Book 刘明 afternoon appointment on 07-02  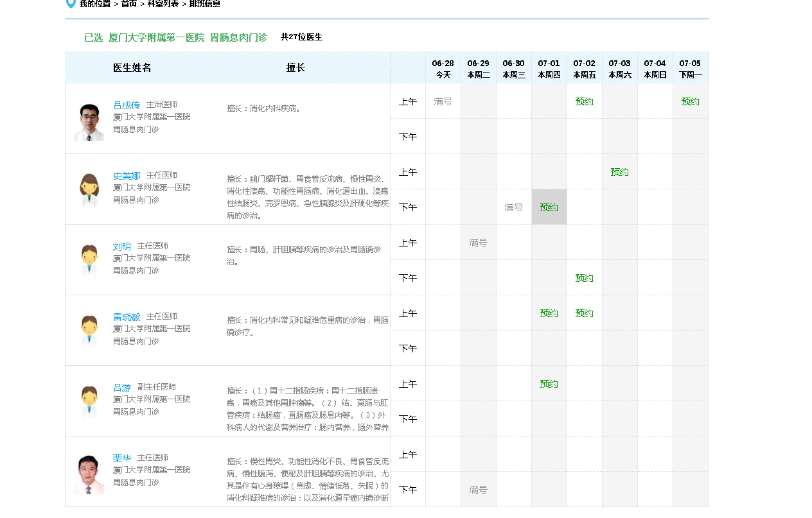pos(584,278)
